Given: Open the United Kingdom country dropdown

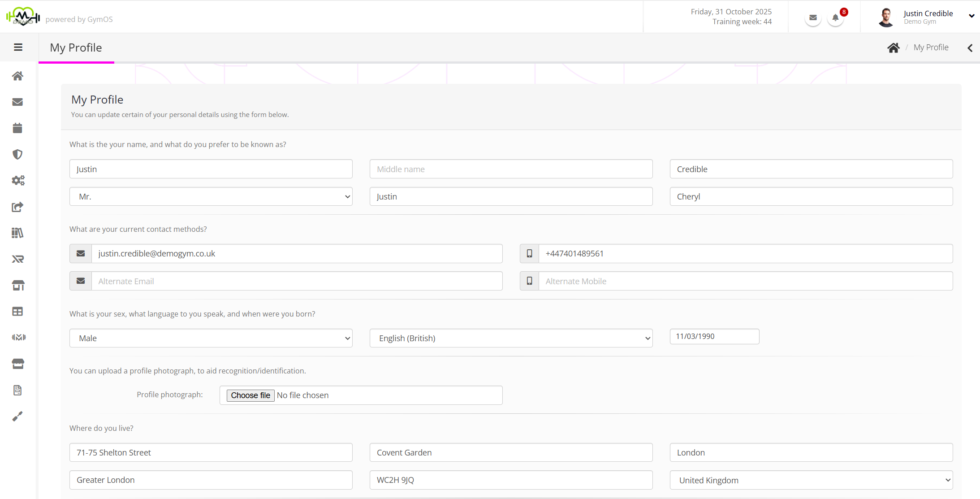Looking at the screenshot, I should 811,480.
